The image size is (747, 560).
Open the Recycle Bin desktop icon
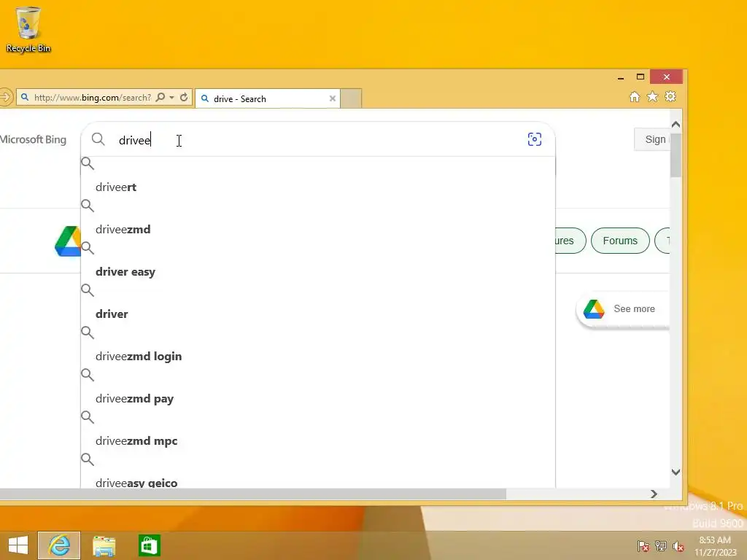pyautogui.click(x=28, y=29)
